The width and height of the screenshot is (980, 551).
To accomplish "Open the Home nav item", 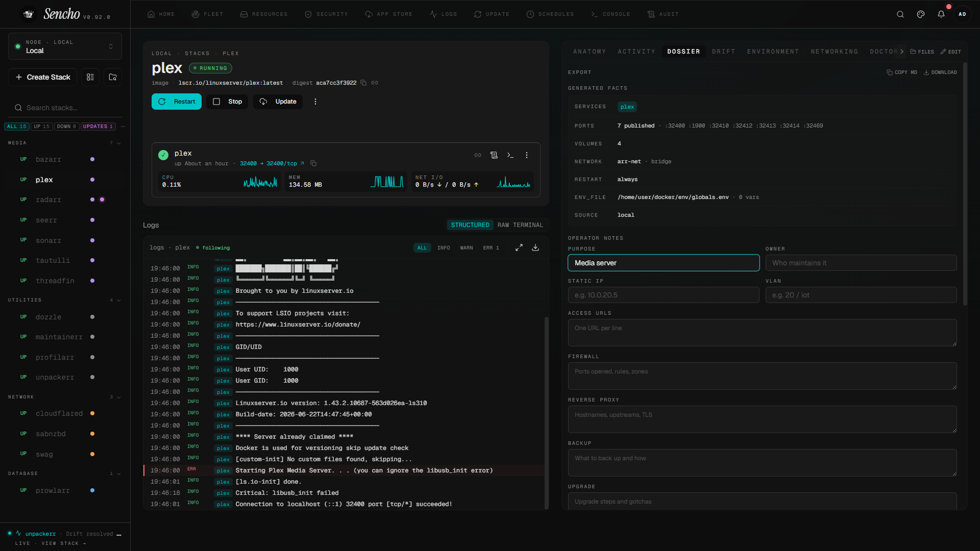I will [161, 14].
